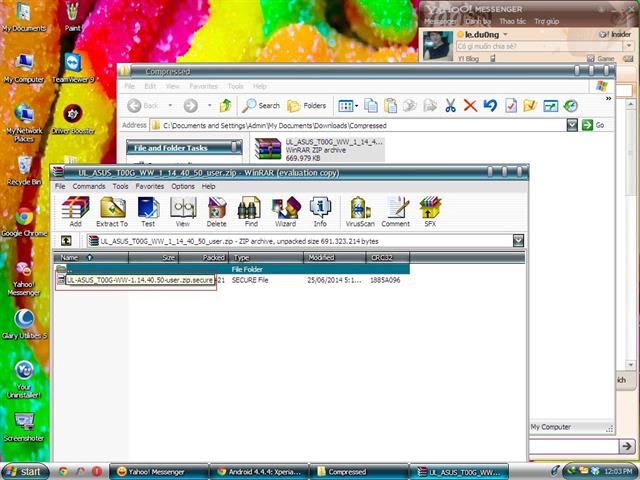
Task: Click the Copy icon in Explorer toolbar
Action: point(371,106)
